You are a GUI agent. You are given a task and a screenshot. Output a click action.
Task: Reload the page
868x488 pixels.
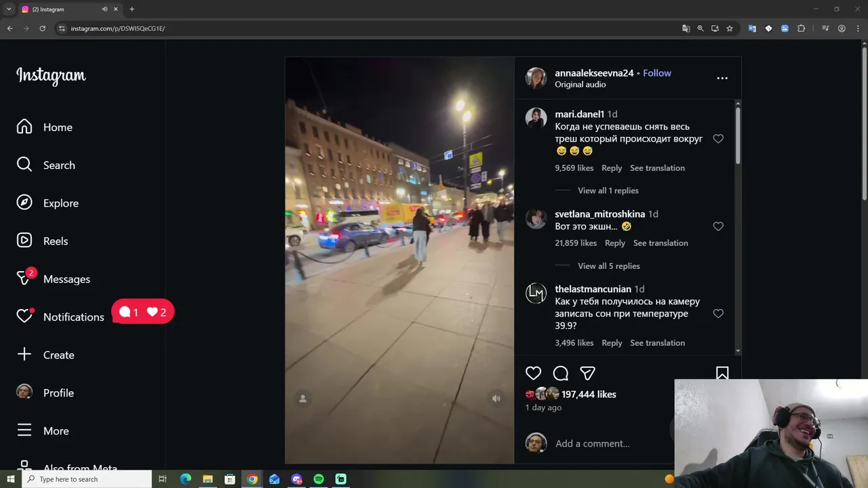pyautogui.click(x=42, y=28)
